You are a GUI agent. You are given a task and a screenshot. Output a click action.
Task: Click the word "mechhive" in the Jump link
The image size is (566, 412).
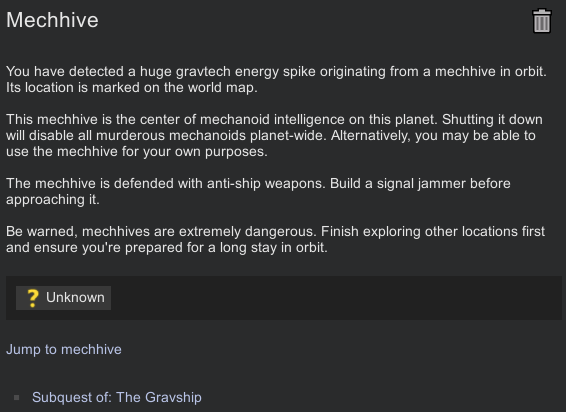point(91,350)
